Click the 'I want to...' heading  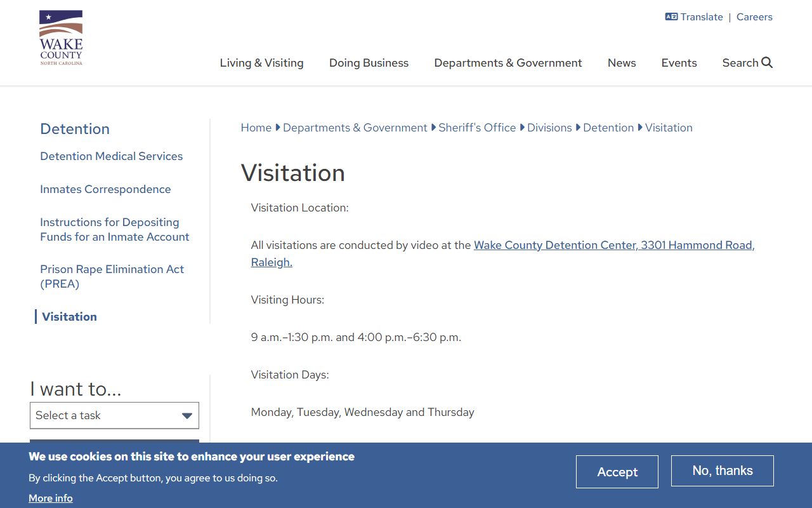(x=75, y=389)
